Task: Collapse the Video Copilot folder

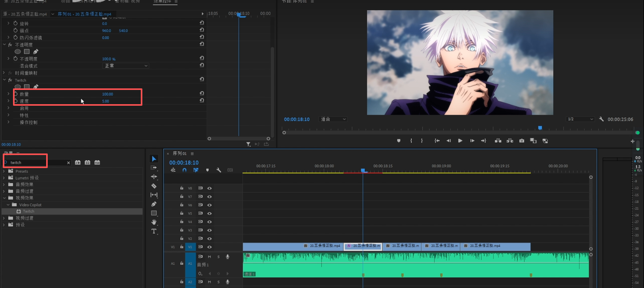Action: tap(8, 205)
